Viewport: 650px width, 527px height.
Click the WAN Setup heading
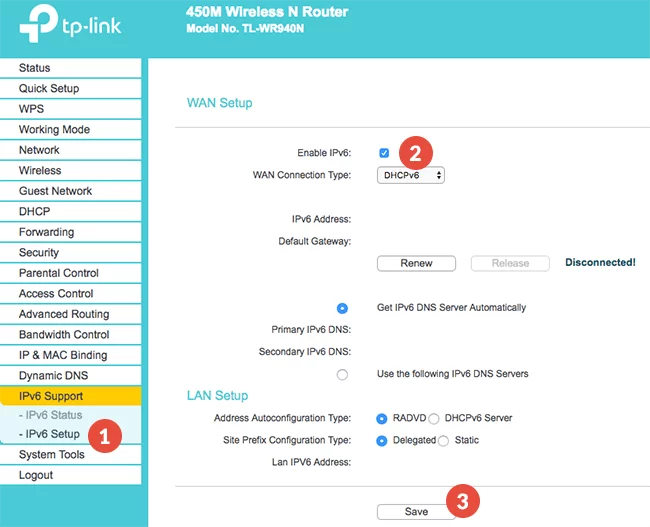click(219, 103)
